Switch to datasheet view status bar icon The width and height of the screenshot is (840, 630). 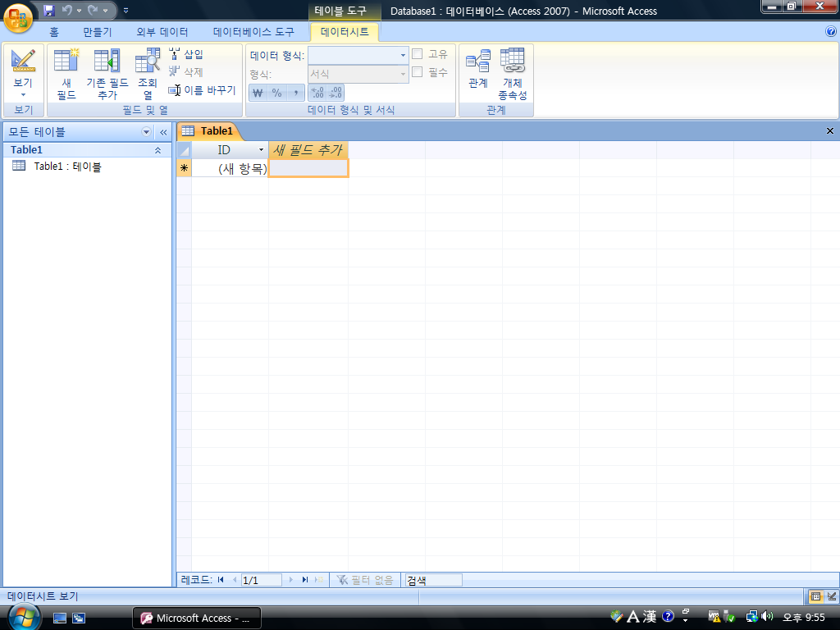(x=816, y=596)
